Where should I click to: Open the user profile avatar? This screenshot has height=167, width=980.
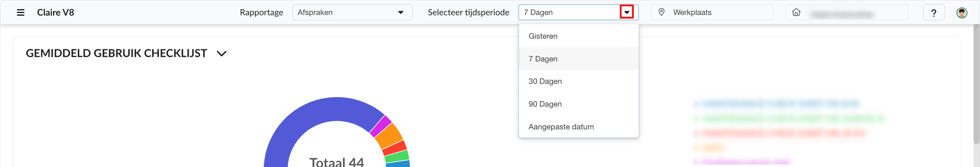coord(961,13)
